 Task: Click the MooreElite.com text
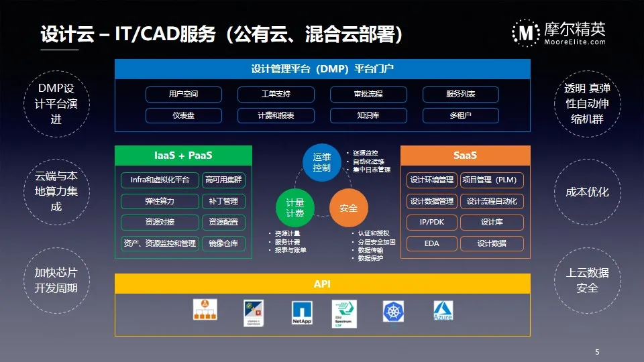tap(575, 42)
